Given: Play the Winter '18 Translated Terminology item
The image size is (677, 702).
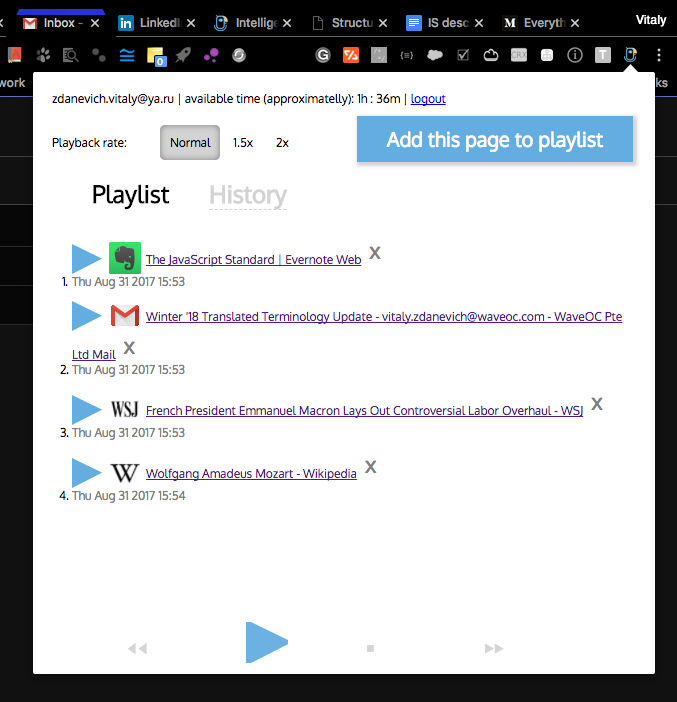Looking at the screenshot, I should click(x=86, y=316).
